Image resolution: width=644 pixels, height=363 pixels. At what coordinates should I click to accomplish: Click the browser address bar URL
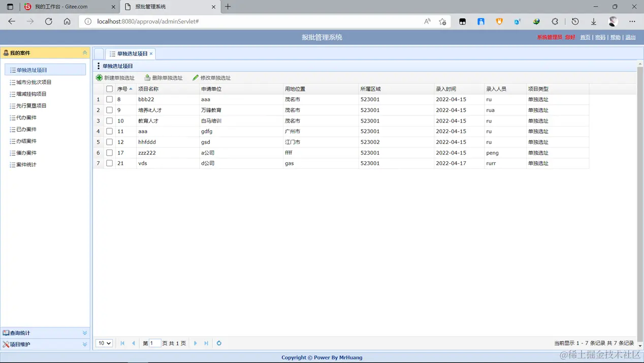click(148, 21)
